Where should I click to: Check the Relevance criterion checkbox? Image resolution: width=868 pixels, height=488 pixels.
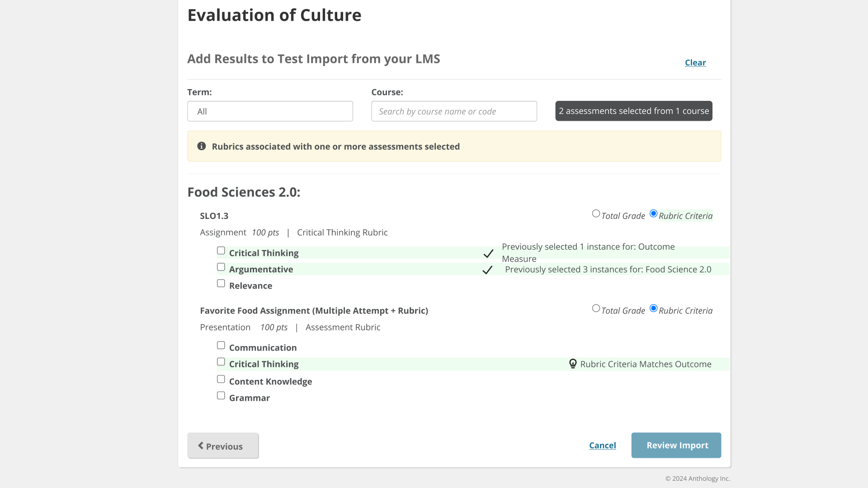click(221, 283)
